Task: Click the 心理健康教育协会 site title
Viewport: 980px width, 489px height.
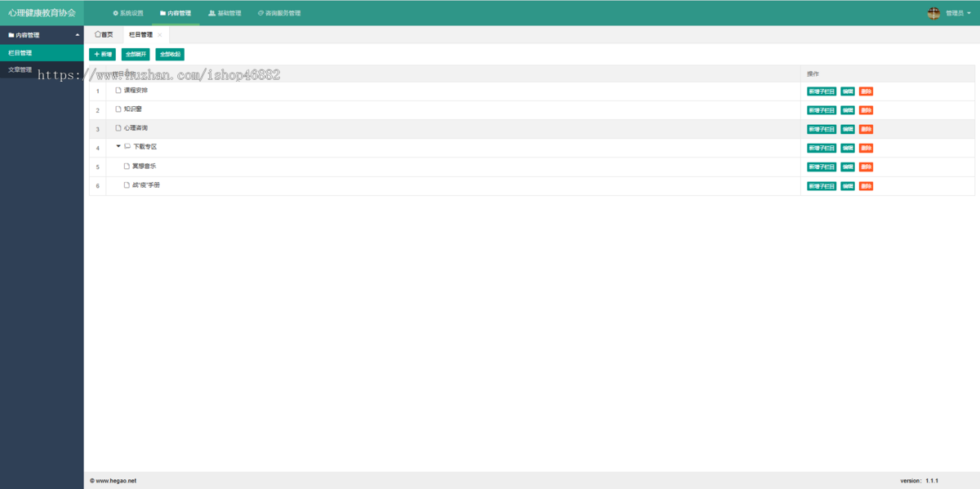Action: point(42,13)
